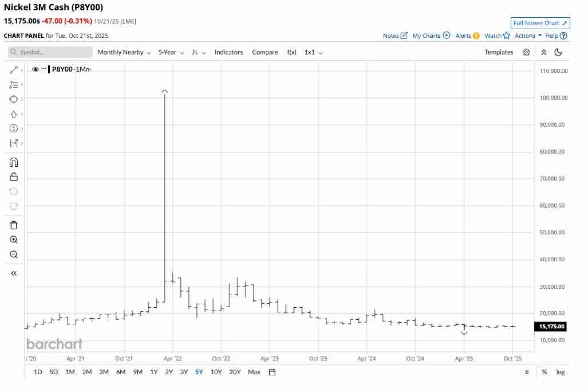
Task: Click the zoom in magnifier icon
Action: pyautogui.click(x=14, y=240)
